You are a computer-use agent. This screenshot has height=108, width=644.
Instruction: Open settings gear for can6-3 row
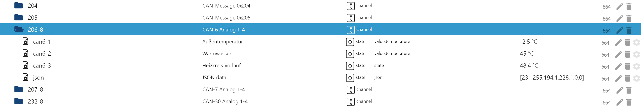636,66
